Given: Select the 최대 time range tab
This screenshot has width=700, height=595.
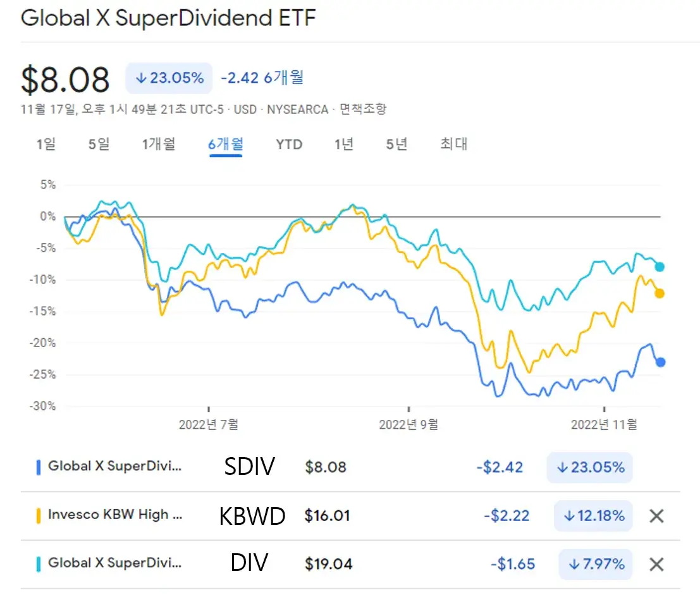Looking at the screenshot, I should (453, 144).
